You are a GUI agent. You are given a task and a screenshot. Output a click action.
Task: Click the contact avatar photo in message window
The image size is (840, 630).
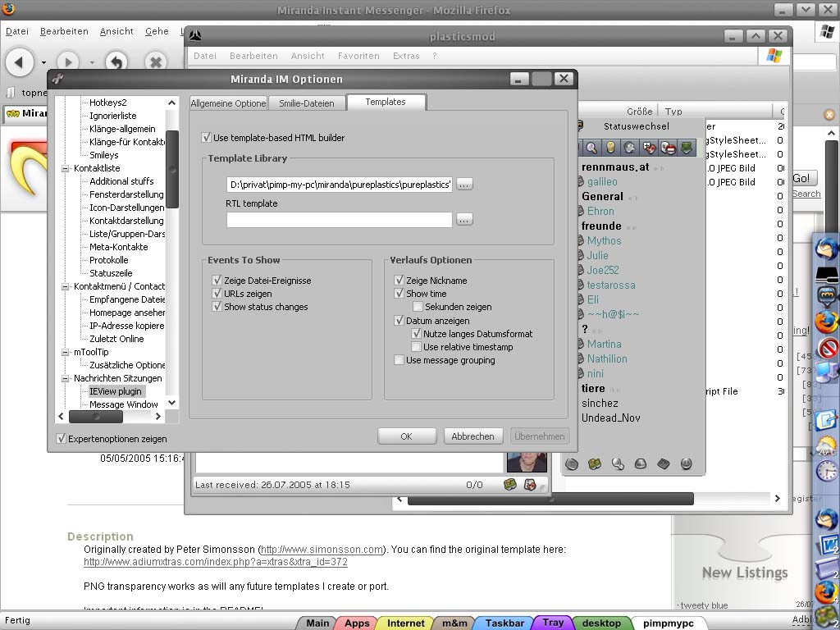click(x=527, y=462)
